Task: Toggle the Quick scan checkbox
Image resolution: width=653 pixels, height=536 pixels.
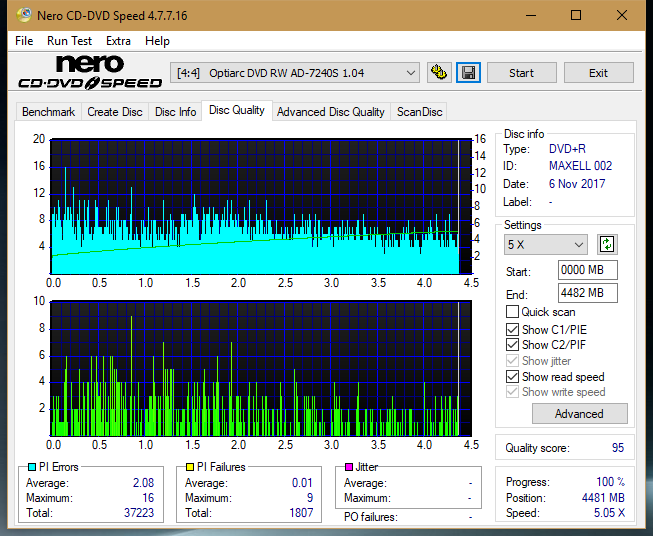Action: pyautogui.click(x=512, y=312)
